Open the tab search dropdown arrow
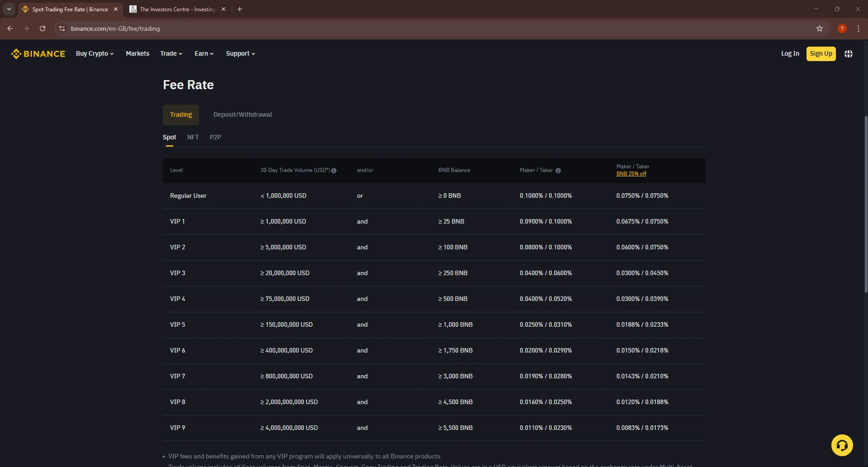This screenshot has height=467, width=868. tap(9, 9)
